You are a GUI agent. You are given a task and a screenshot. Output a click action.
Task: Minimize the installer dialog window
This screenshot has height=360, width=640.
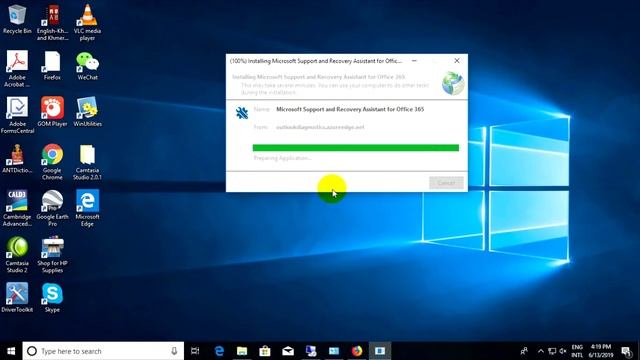click(x=414, y=61)
